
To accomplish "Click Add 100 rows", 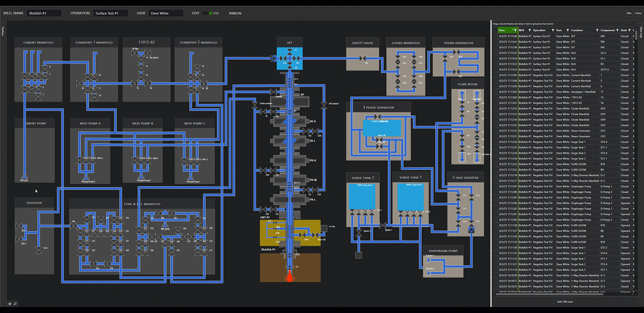I will coord(565,302).
